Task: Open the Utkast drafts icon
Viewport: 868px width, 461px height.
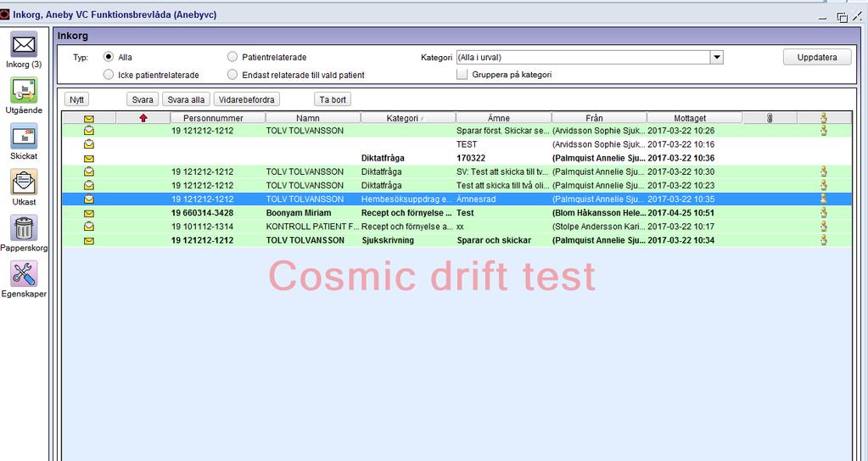Action: [x=24, y=183]
